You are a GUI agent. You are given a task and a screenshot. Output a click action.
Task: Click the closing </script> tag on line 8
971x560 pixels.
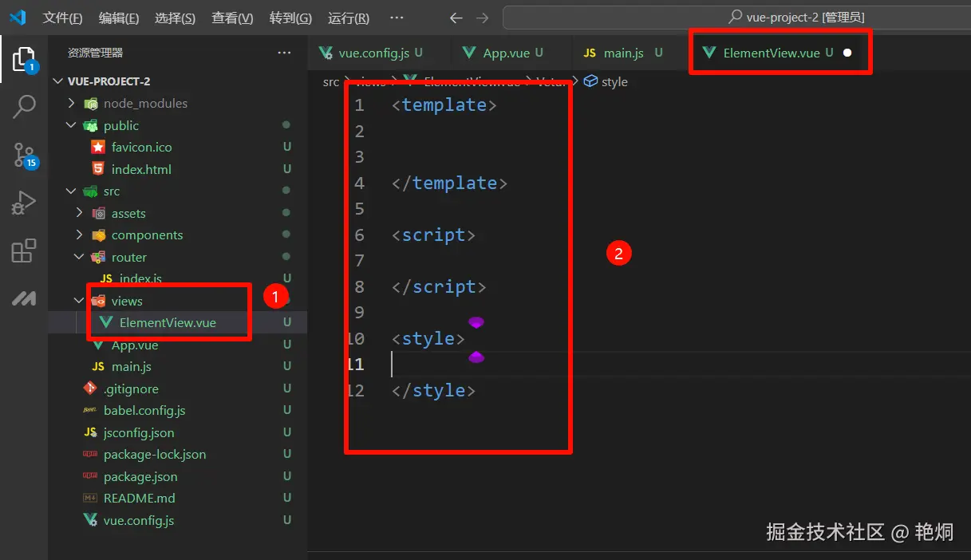tap(439, 287)
